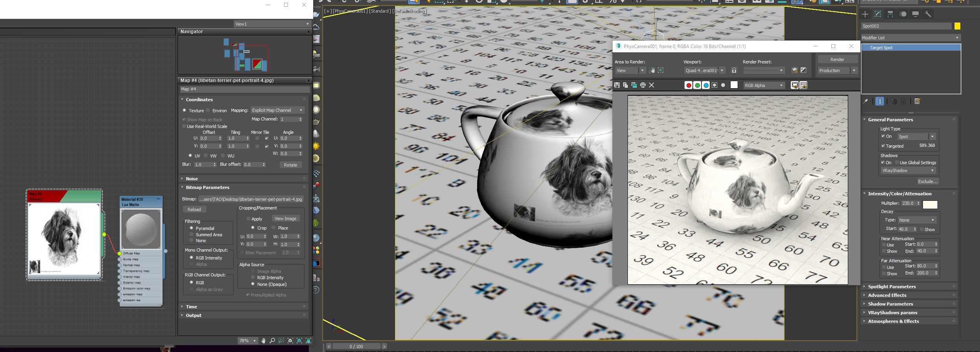Click the print image icon in render window
The height and width of the screenshot is (352, 980).
click(643, 85)
